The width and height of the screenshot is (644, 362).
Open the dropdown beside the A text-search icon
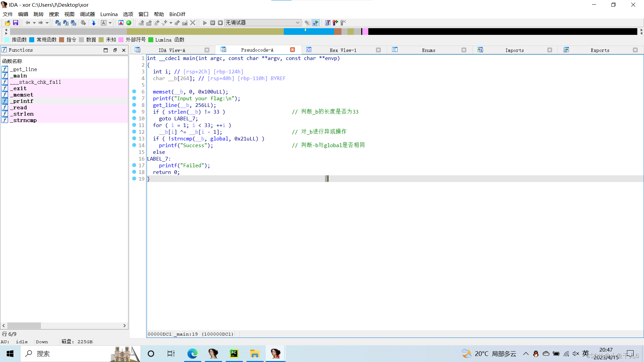pos(110,23)
